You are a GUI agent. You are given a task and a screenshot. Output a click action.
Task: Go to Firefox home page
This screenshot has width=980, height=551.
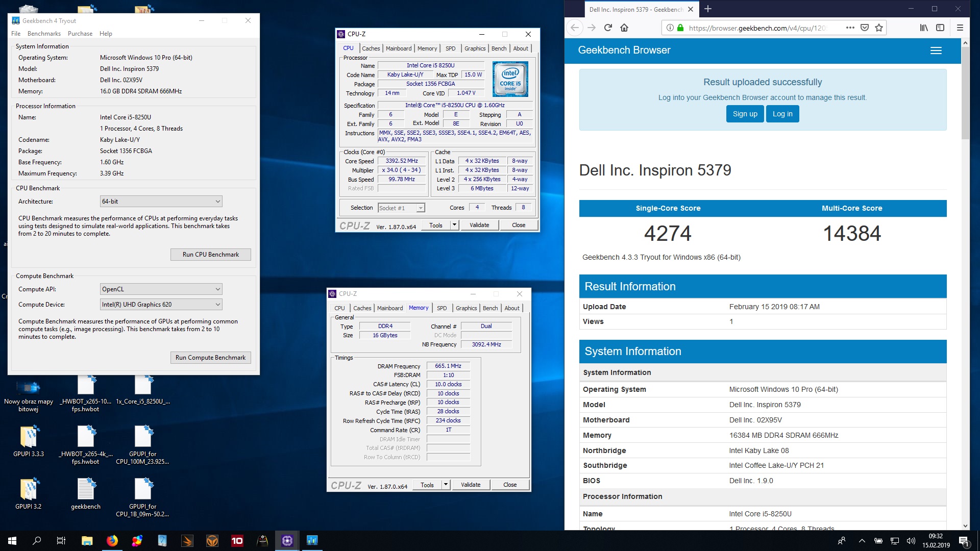pos(624,28)
